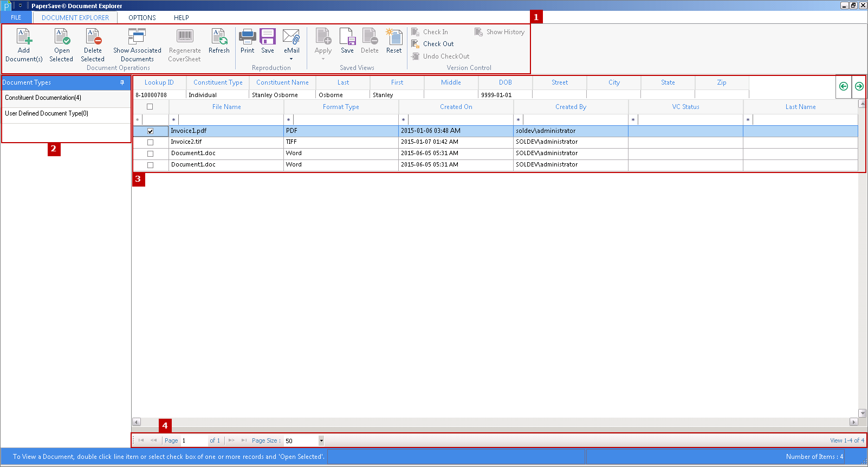The image size is (868, 467).
Task: Show Associated Documents icon
Action: [x=137, y=36]
